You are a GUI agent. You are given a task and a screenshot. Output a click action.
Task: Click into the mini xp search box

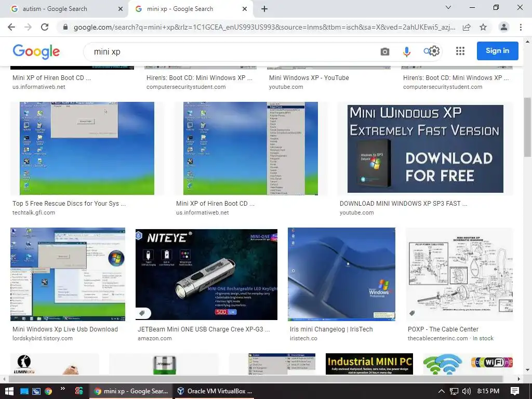pos(234,51)
